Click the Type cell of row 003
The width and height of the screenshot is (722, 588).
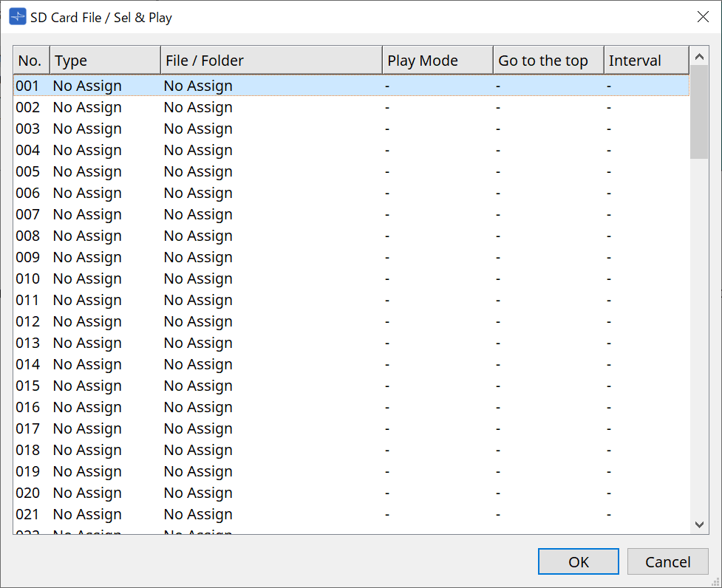pos(86,129)
